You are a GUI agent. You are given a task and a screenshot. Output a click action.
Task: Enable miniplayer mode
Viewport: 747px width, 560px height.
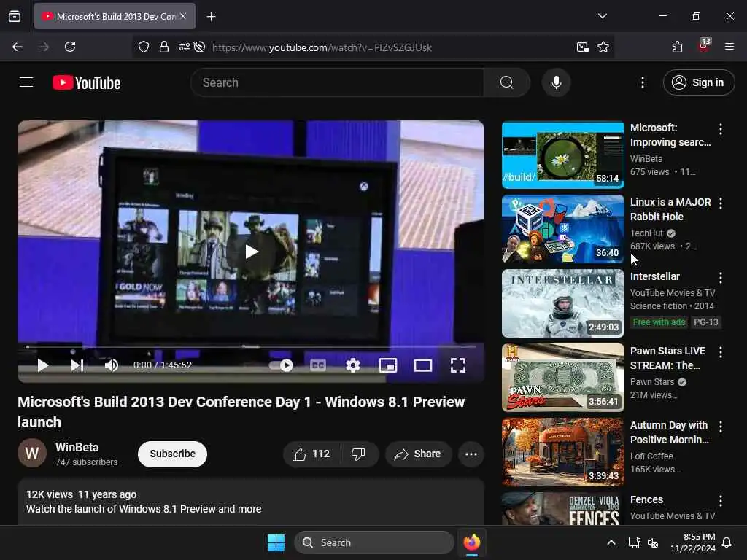[388, 365]
